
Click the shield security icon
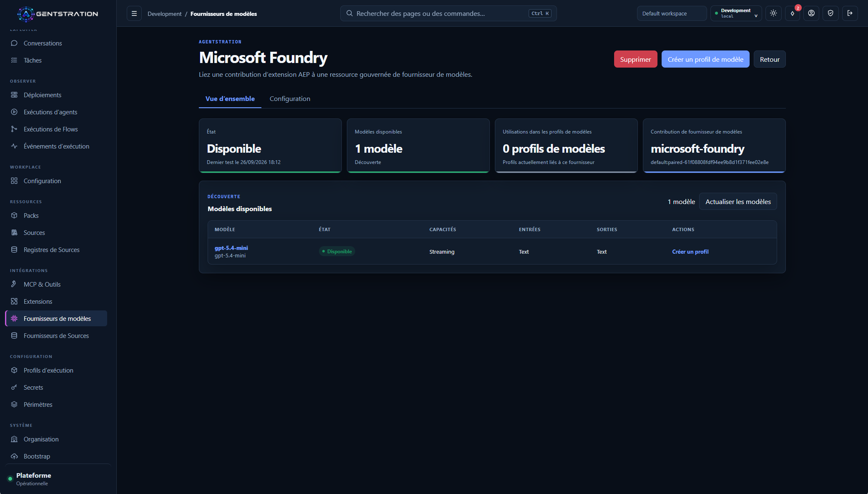(830, 13)
